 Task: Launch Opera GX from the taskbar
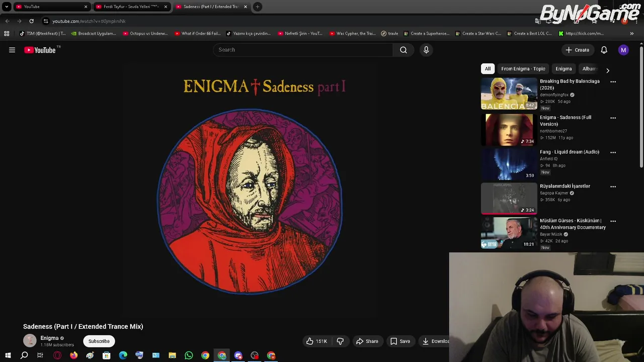coord(57,355)
